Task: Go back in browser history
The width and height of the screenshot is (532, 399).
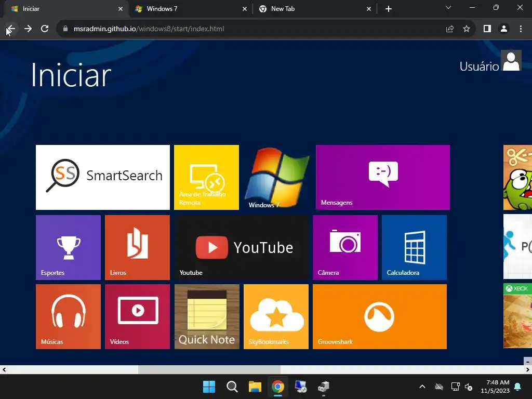Action: click(11, 29)
